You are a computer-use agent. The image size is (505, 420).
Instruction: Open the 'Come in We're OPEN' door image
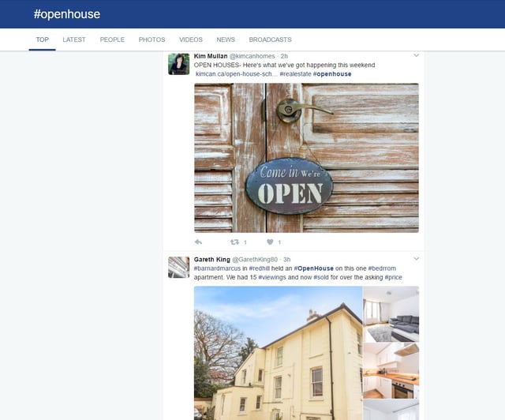coord(306,158)
